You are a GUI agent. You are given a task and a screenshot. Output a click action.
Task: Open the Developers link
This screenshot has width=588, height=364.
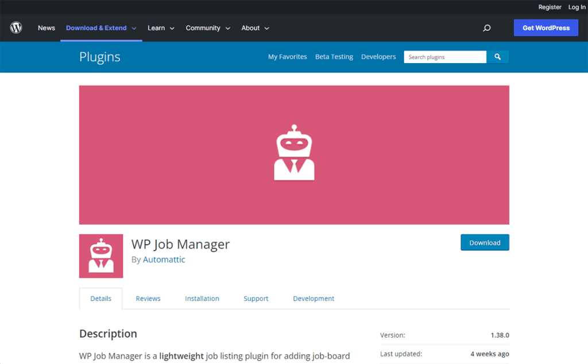[x=378, y=57]
